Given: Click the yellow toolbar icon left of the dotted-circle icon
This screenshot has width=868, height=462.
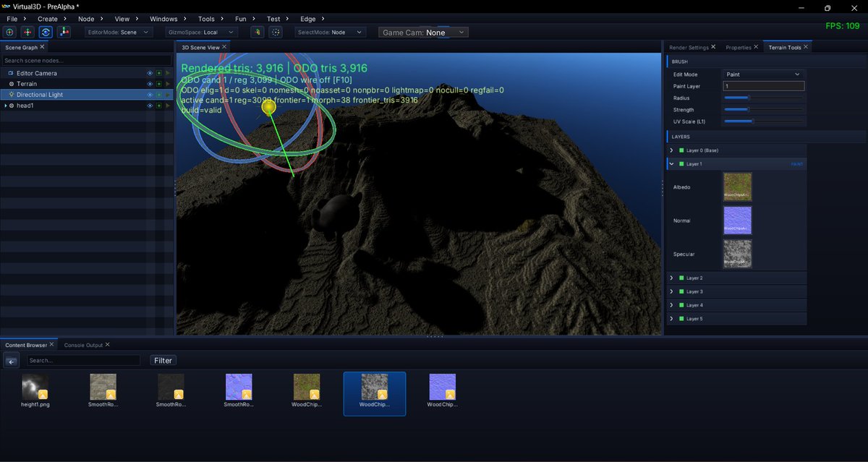Looking at the screenshot, I should click(257, 32).
